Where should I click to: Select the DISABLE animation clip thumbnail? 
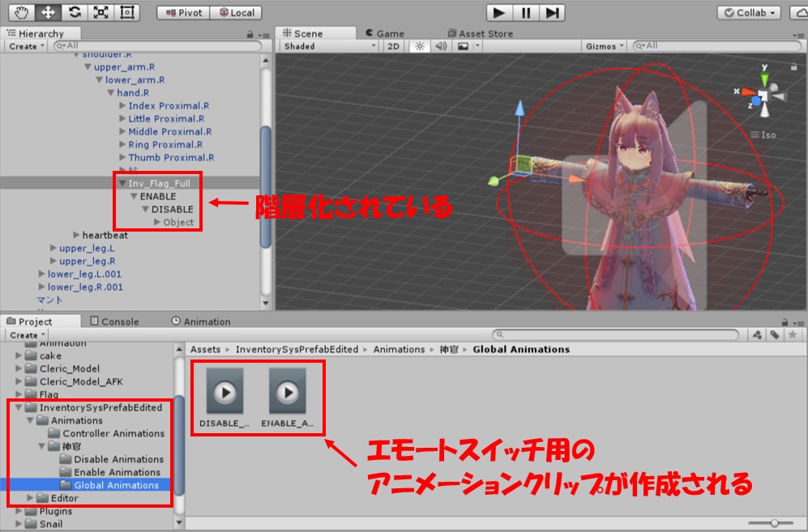[x=226, y=392]
